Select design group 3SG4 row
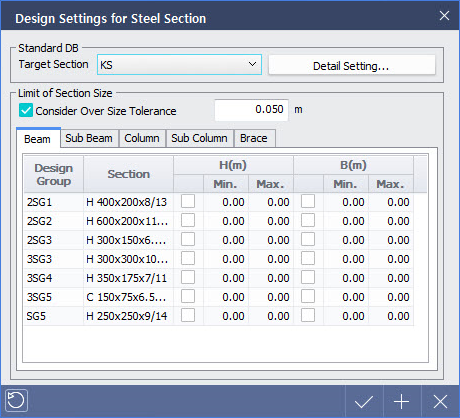This screenshot has width=460, height=418. pos(54,278)
